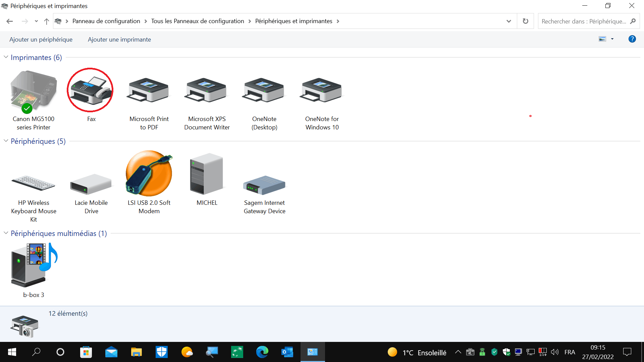The width and height of the screenshot is (644, 362).
Task: Open Microsoft Edge from the taskbar
Action: click(262, 352)
